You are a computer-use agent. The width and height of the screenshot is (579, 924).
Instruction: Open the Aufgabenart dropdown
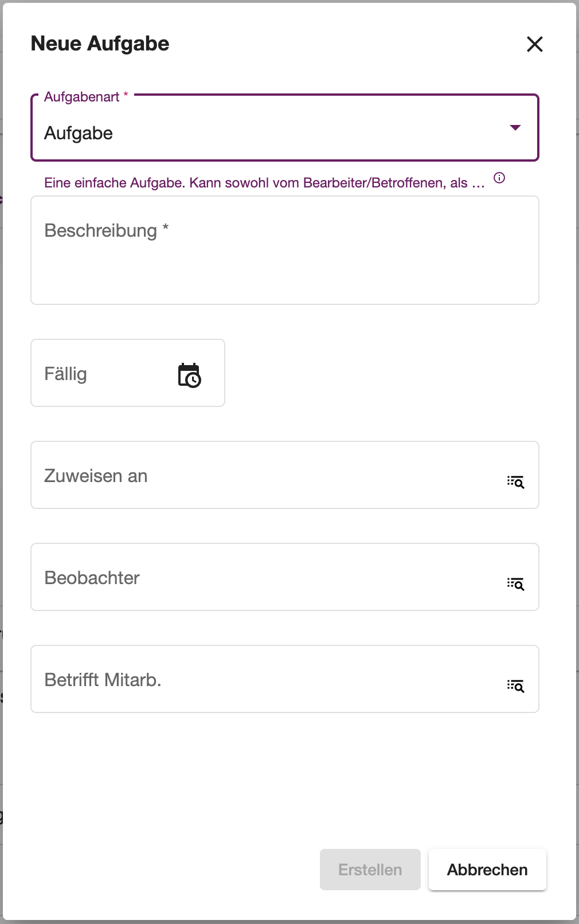(x=285, y=128)
